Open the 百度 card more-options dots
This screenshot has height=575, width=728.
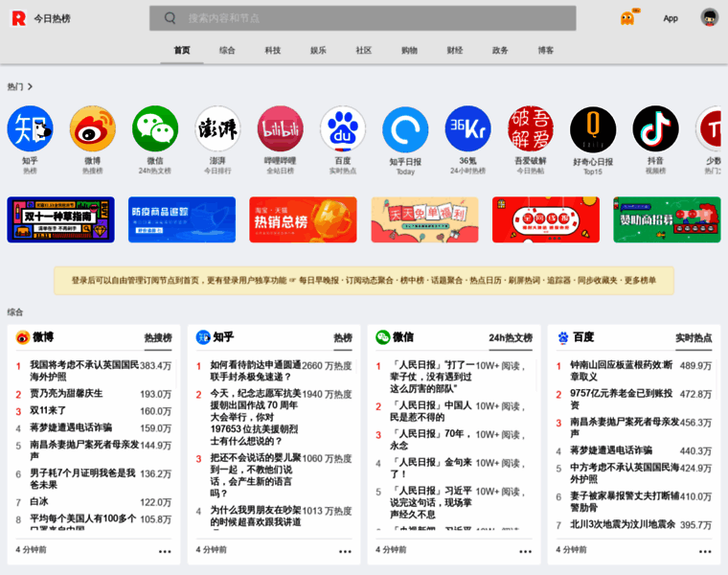click(x=705, y=551)
